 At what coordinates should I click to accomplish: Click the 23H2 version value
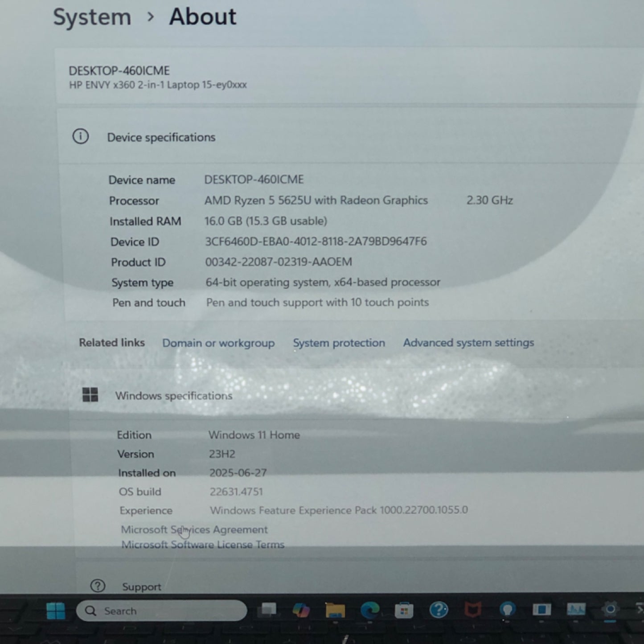click(x=222, y=454)
